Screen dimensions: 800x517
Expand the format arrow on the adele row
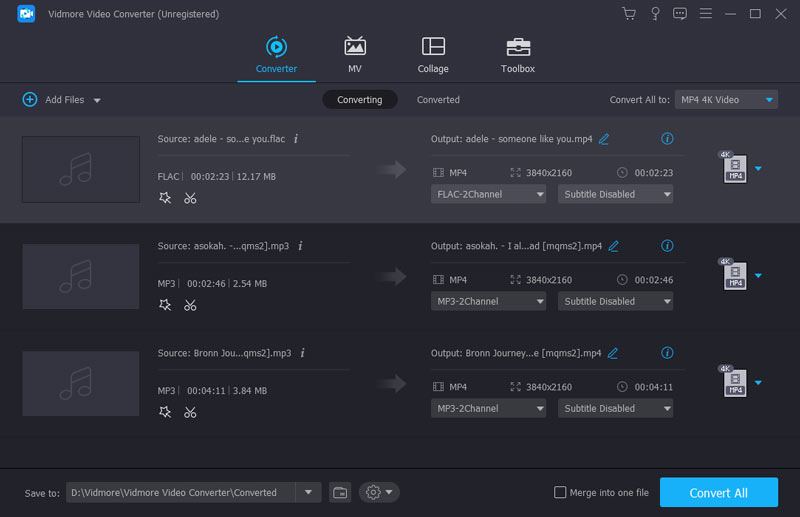coord(759,168)
